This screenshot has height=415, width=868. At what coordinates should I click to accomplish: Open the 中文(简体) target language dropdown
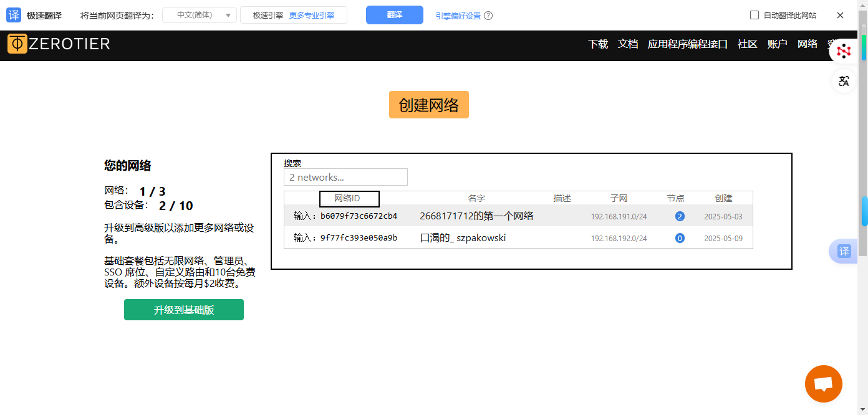click(x=200, y=15)
